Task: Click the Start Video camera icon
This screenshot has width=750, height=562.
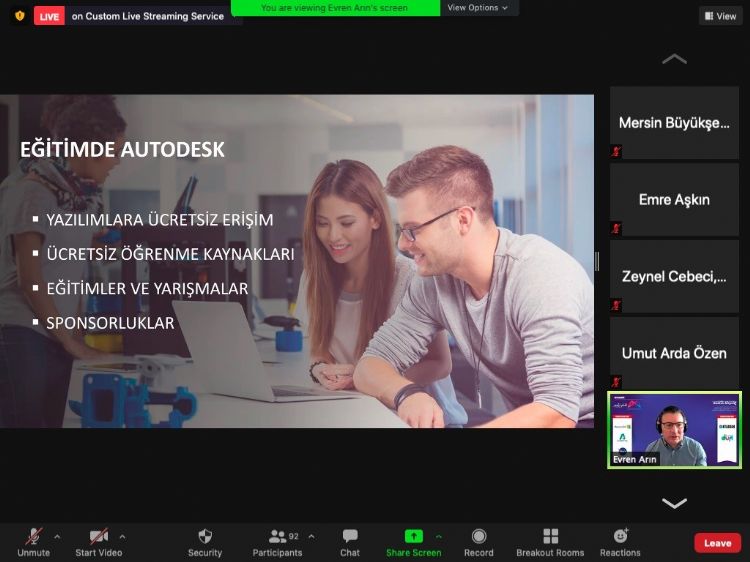Action: (99, 536)
